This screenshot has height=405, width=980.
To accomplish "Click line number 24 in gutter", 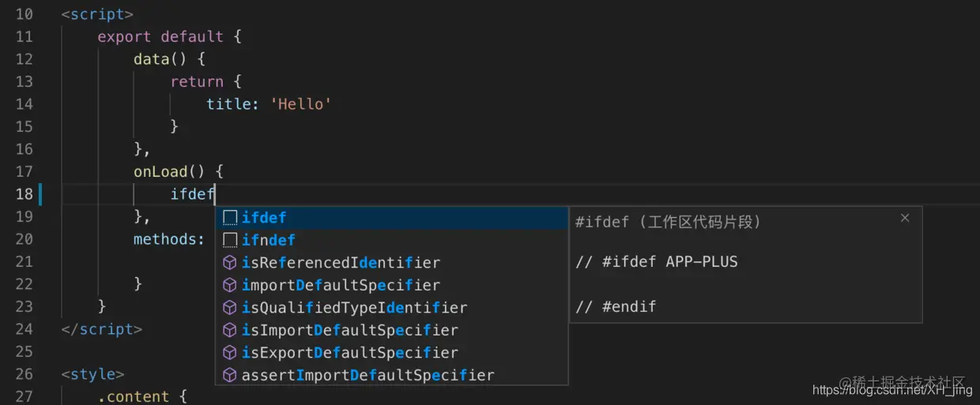I will (x=24, y=329).
